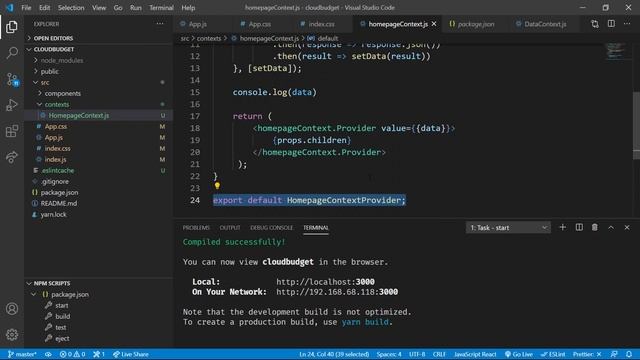The image size is (640, 360).
Task: Click the synchronize changes status icon
Action: [48, 354]
